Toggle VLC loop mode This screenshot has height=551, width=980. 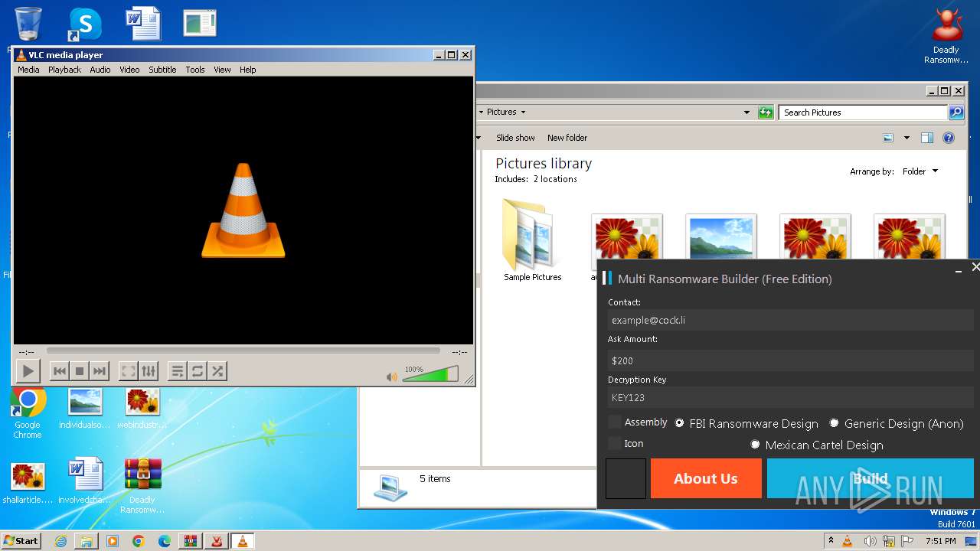point(198,371)
